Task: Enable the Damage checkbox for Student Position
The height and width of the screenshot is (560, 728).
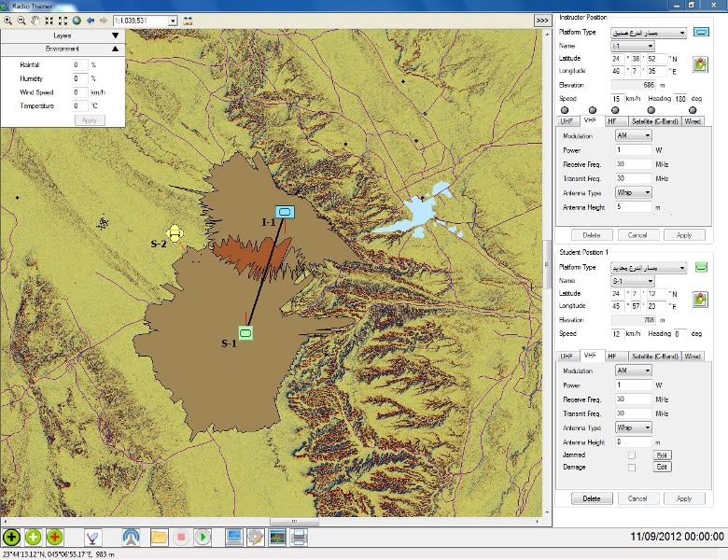Action: pos(632,467)
